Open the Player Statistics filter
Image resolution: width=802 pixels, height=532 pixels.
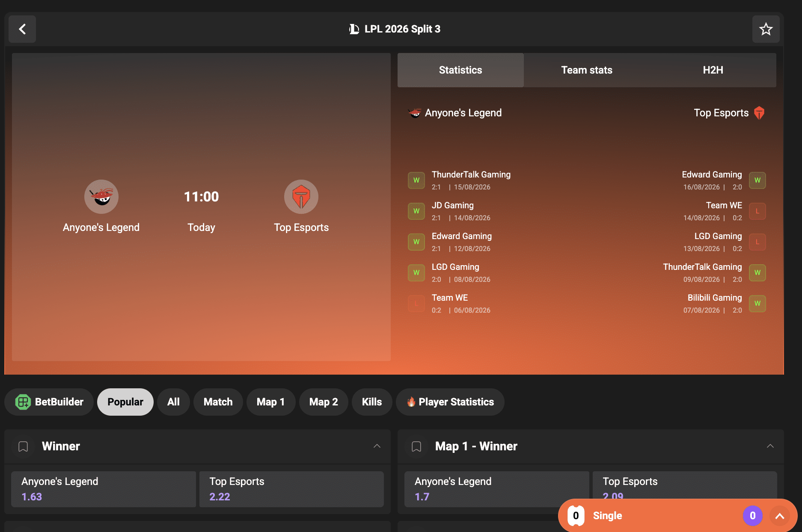[x=450, y=402]
